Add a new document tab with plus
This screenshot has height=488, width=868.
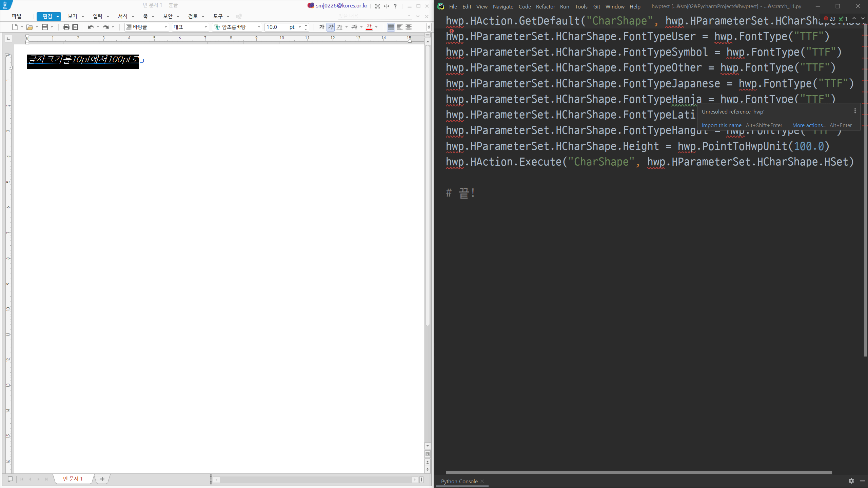coord(102,479)
